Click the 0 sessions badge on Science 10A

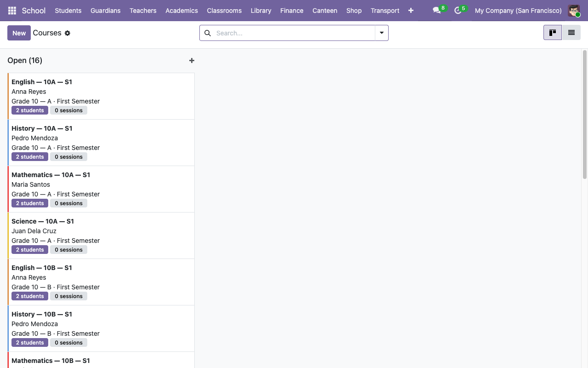[69, 250]
